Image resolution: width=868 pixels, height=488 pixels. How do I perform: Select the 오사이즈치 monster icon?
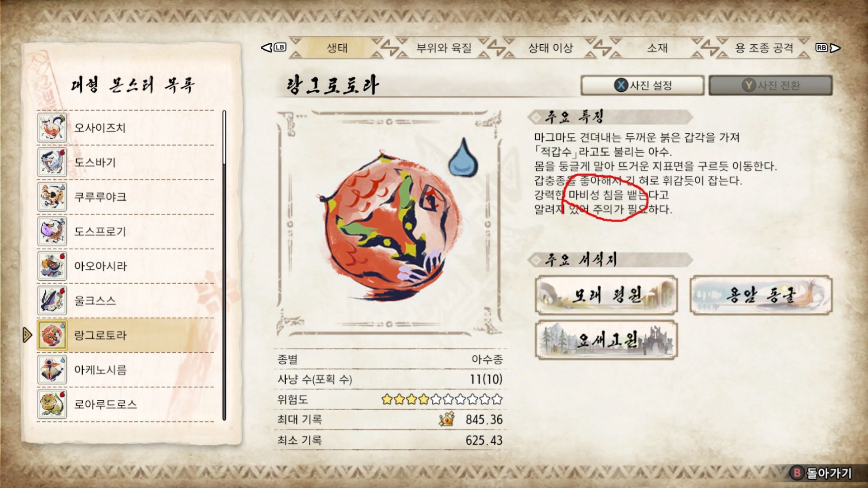click(x=52, y=128)
